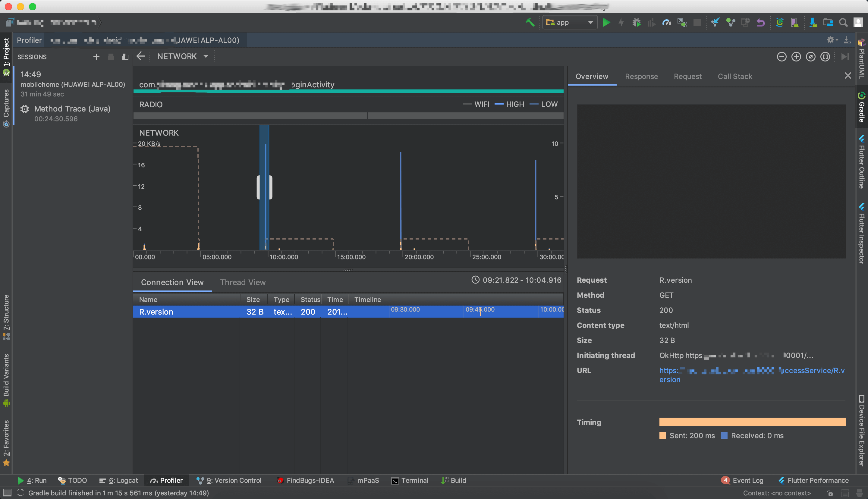Screen dimensions: 868x499
Task: Click the Make Project hammer icon
Action: coord(530,23)
